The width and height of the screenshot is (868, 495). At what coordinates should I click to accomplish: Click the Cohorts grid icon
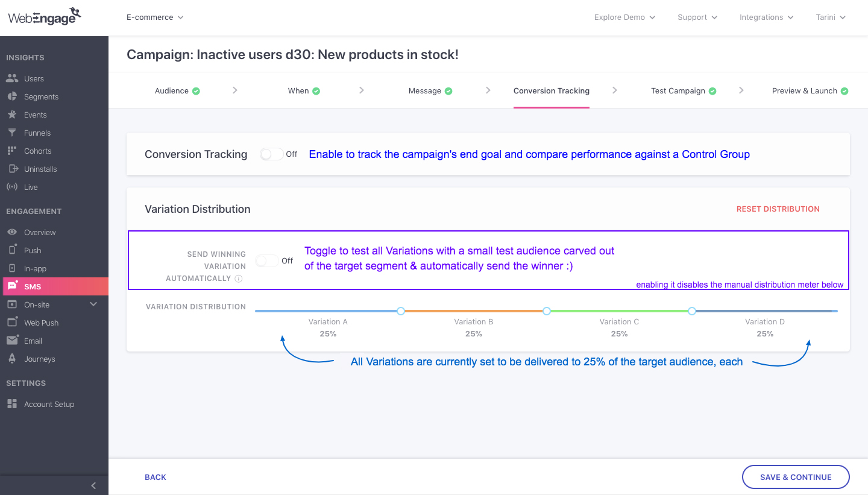click(x=12, y=151)
